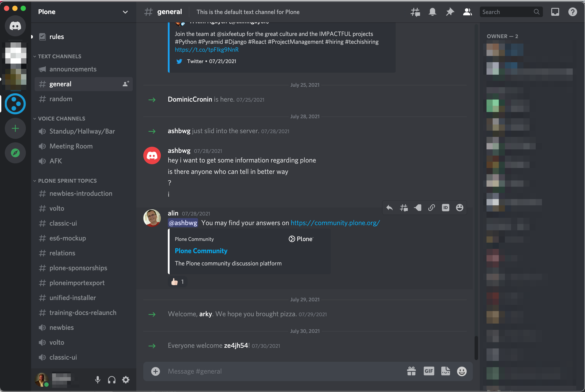This screenshot has height=392, width=585.
Task: Switch to #random text channel
Action: coord(61,98)
